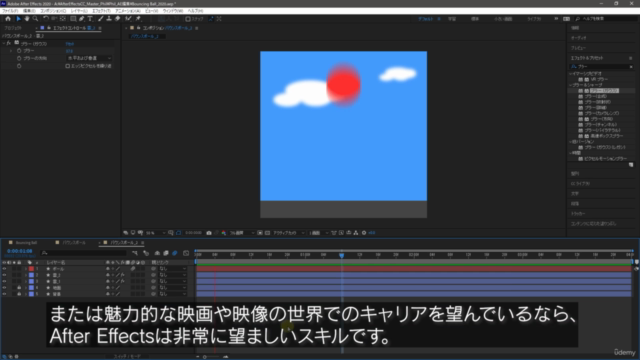This screenshot has height=360, width=640.
Task: Select the Puppet Pin tool
Action: point(138,19)
